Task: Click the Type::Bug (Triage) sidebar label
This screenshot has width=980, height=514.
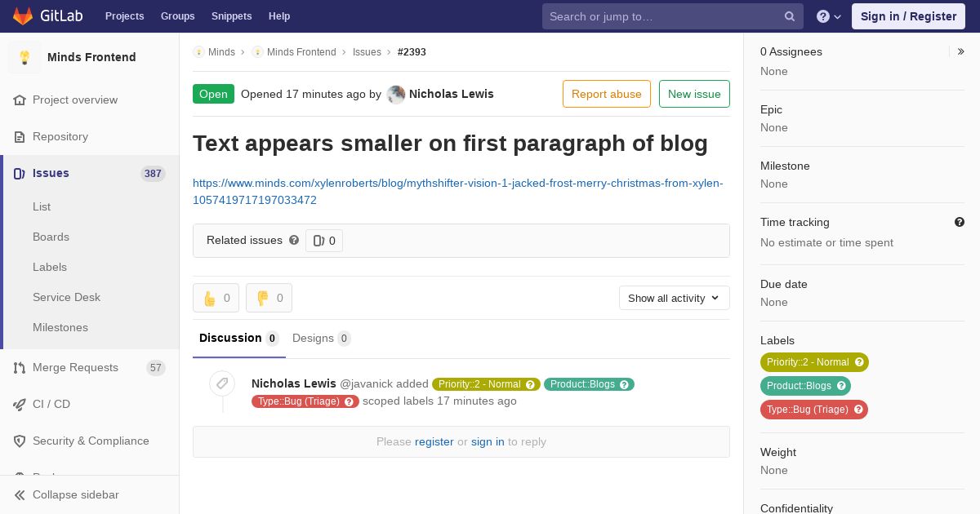Action: pyautogui.click(x=807, y=410)
